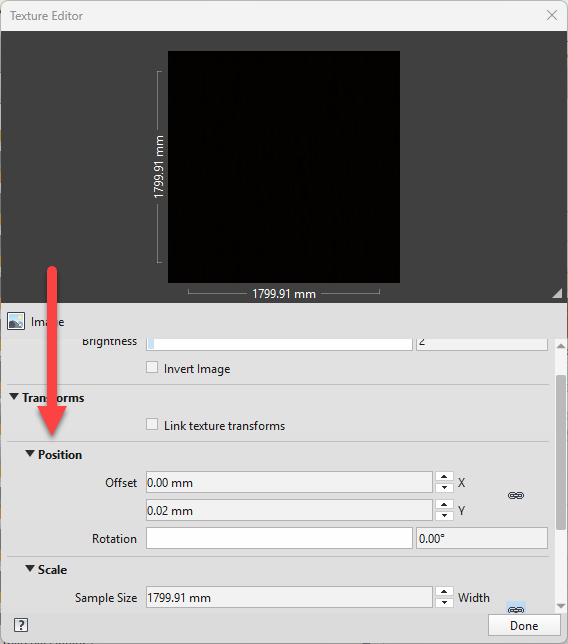The height and width of the screenshot is (644, 568).
Task: Click the Image source icon
Action: tap(16, 322)
